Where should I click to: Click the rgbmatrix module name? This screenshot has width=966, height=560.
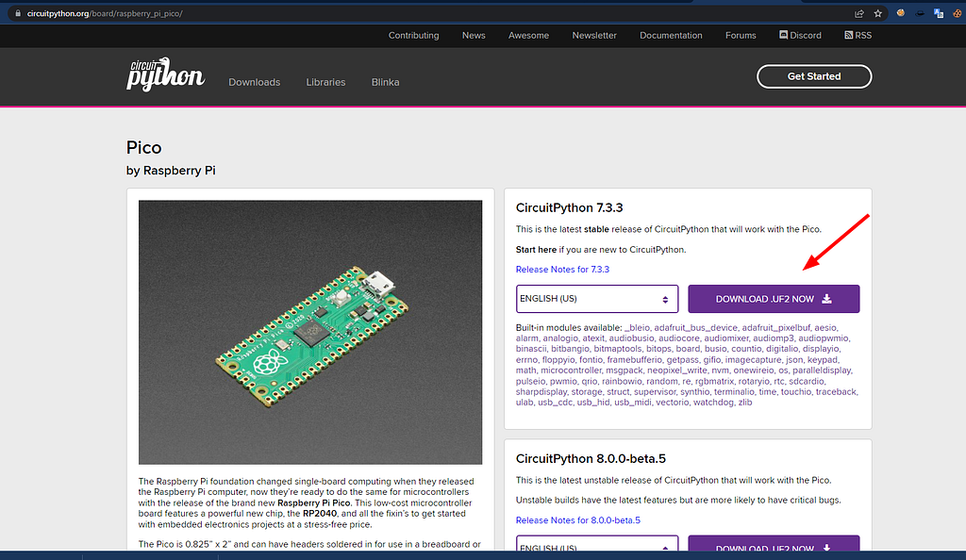click(715, 381)
